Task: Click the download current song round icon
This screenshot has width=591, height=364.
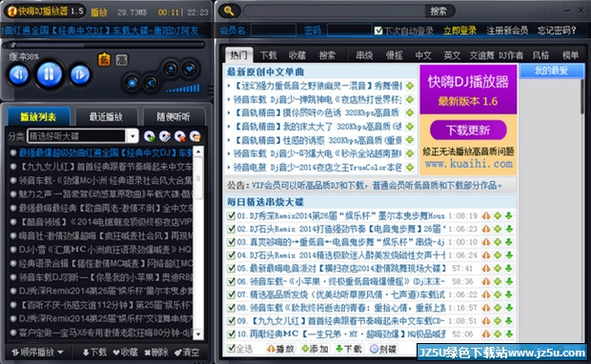Action: click(x=171, y=69)
